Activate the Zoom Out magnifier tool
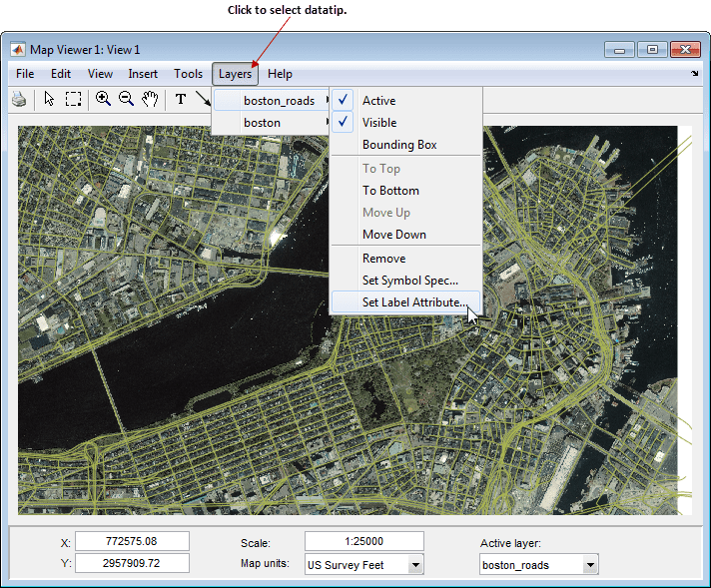 [x=126, y=99]
